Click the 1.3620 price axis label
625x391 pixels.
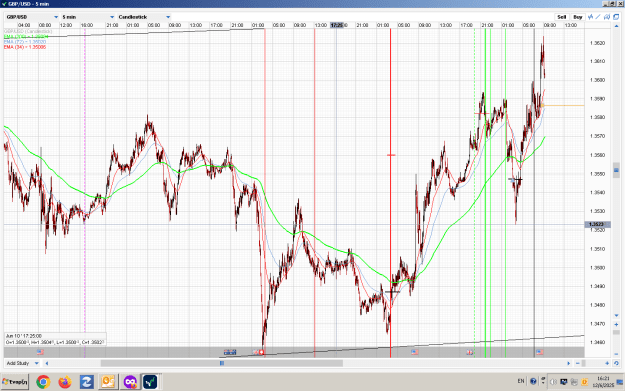597,43
